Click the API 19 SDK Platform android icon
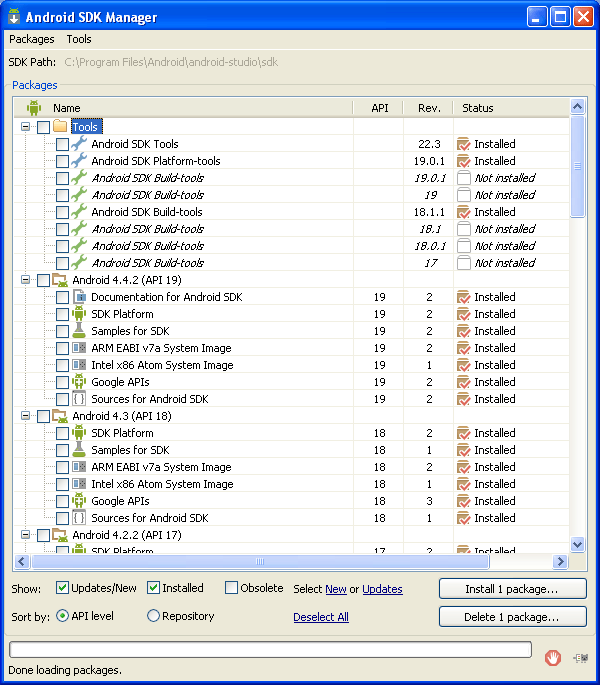The height and width of the screenshot is (685, 600). point(79,314)
